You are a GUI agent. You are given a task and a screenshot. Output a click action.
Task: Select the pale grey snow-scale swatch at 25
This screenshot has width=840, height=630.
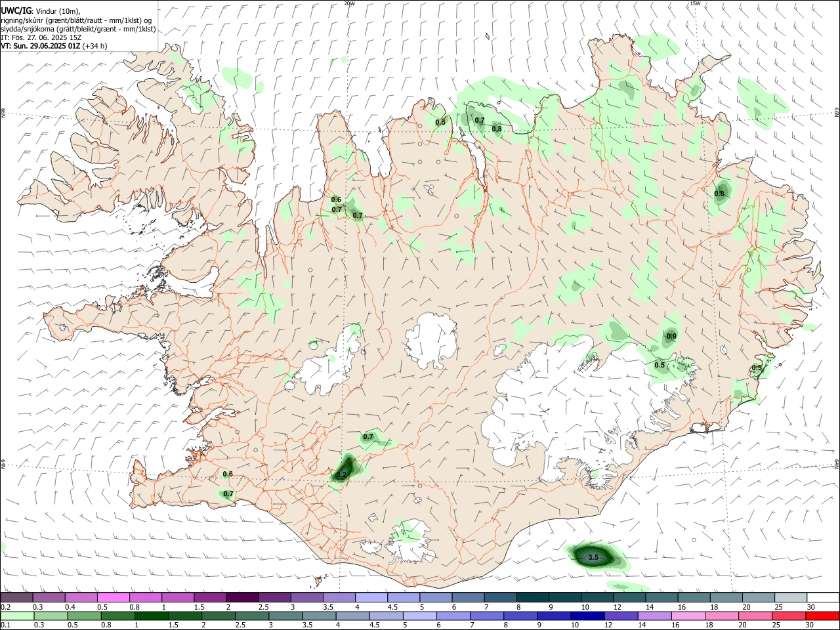(790, 598)
